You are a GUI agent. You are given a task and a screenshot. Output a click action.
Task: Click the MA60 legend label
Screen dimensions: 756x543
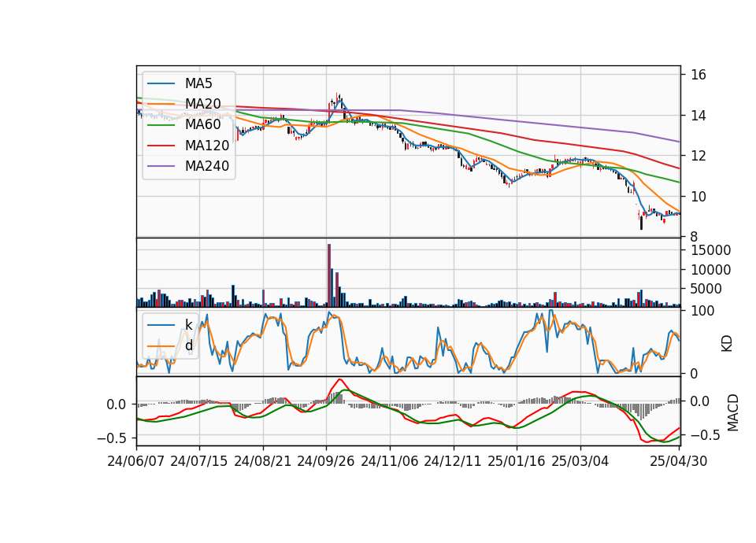[x=202, y=124]
